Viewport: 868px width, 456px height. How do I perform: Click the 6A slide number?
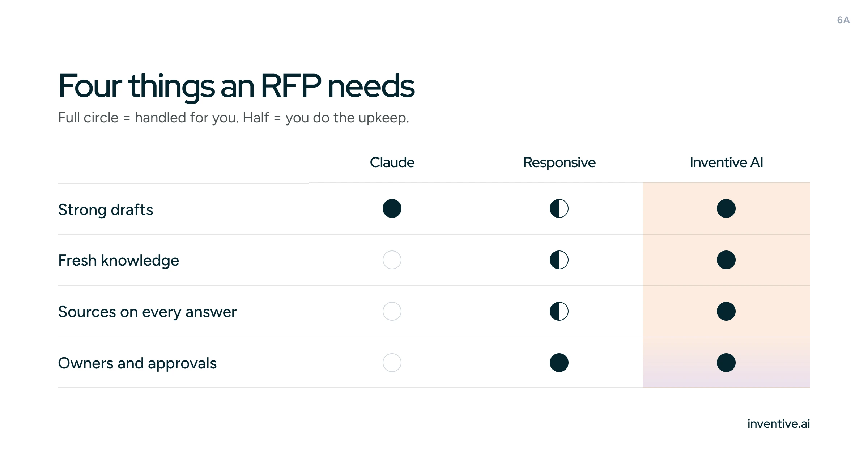point(843,20)
